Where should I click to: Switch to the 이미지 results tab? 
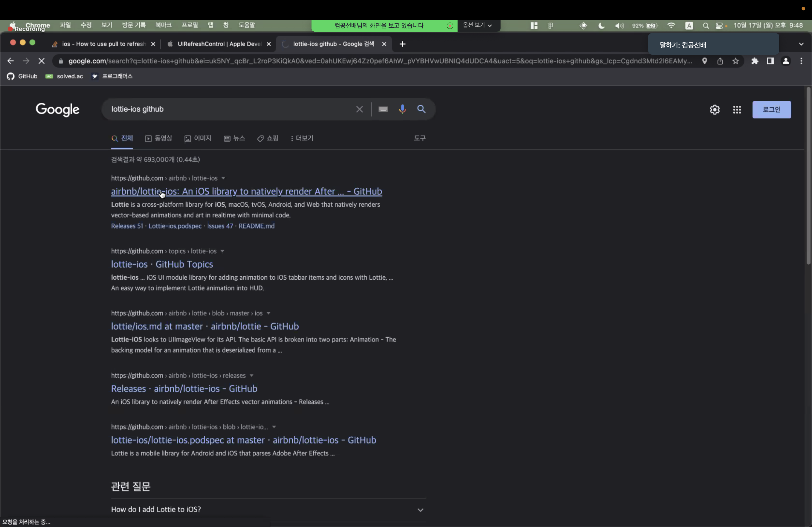198,138
